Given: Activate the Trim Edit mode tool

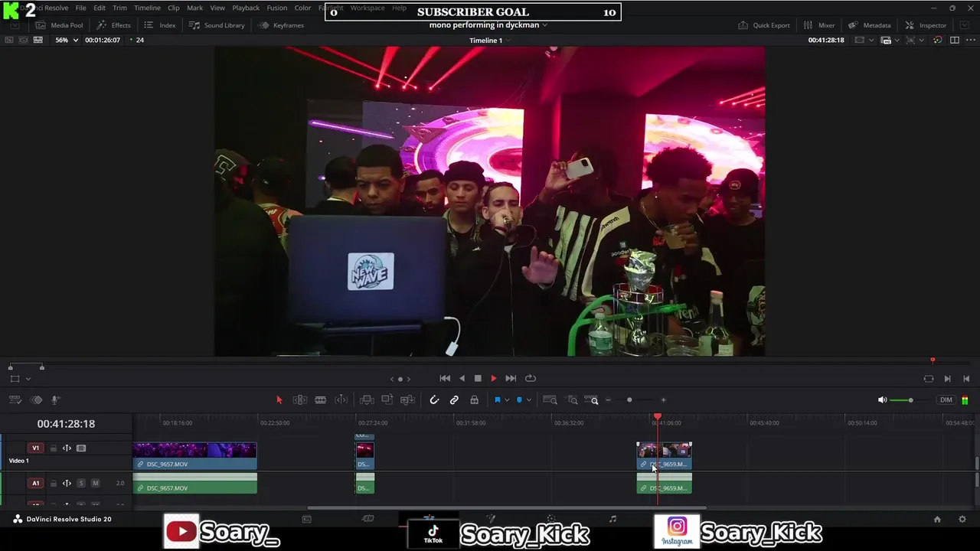Looking at the screenshot, I should (300, 400).
